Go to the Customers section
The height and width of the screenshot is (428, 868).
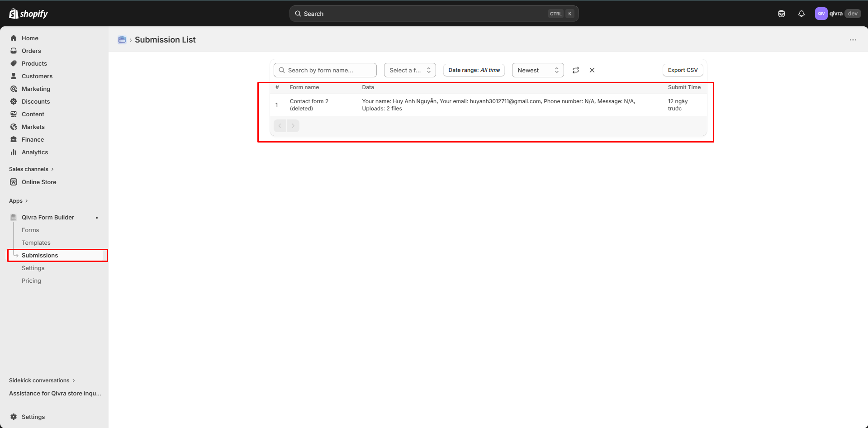[37, 76]
